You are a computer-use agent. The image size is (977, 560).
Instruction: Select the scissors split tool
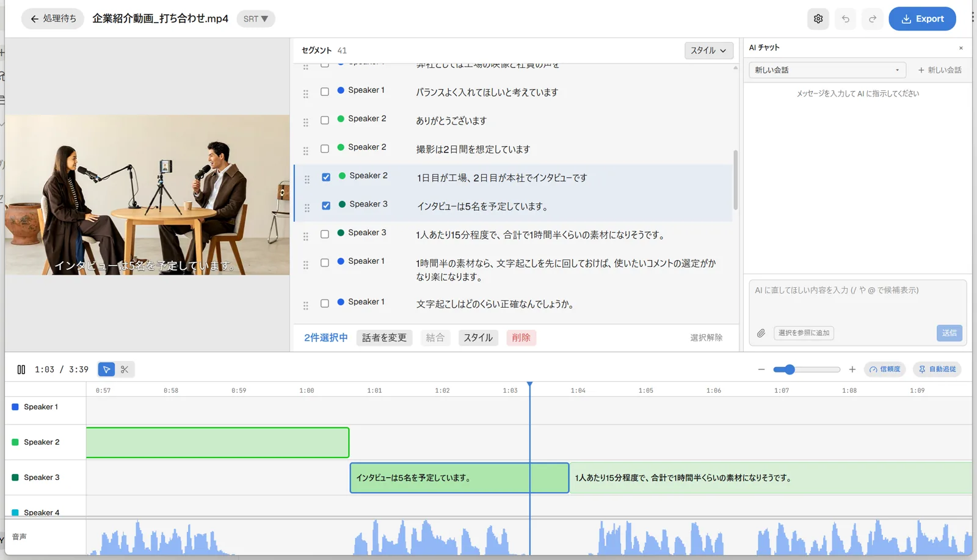(x=125, y=369)
